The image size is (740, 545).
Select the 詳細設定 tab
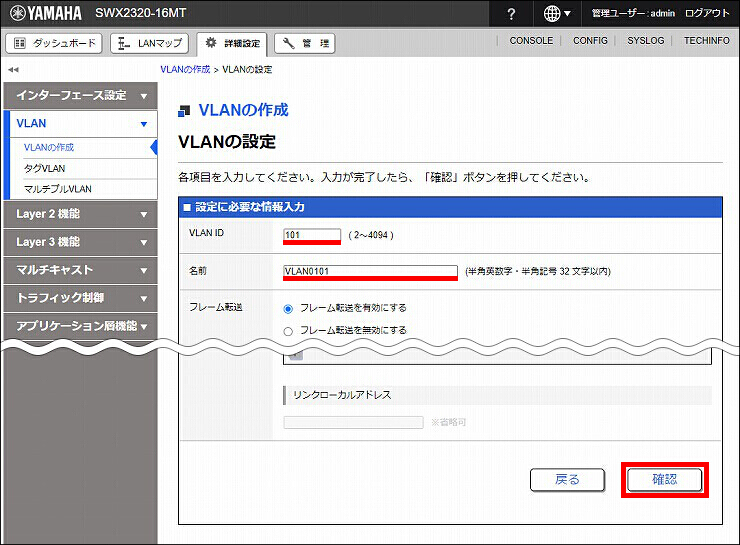click(x=232, y=43)
